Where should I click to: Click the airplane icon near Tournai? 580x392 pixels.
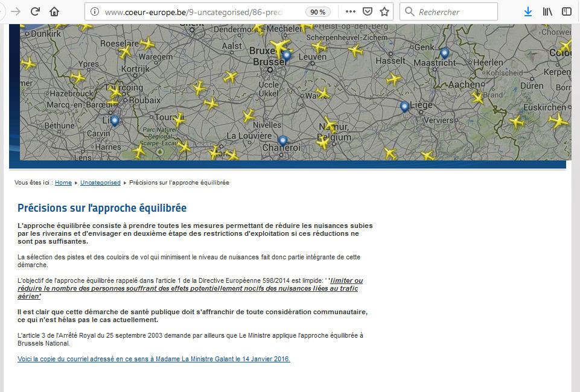[x=180, y=119]
